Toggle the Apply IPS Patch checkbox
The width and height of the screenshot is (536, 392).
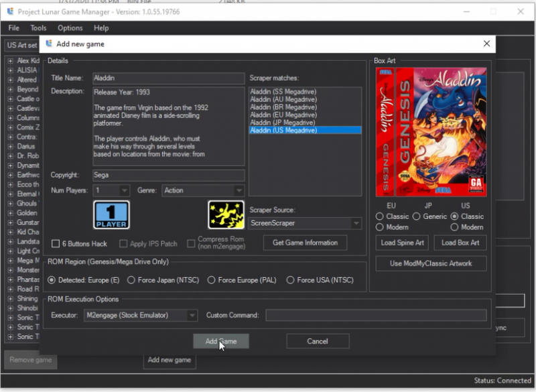123,244
